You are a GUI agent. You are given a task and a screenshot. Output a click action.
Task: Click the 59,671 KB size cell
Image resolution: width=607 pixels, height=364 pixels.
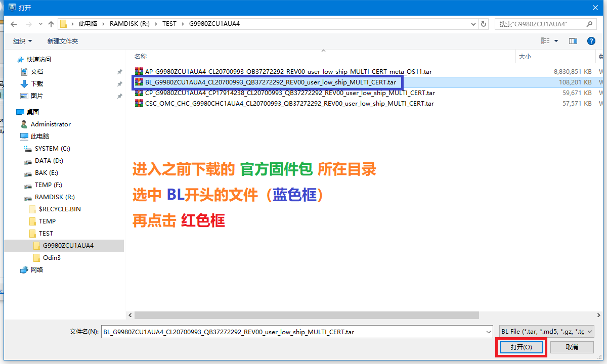tap(577, 93)
